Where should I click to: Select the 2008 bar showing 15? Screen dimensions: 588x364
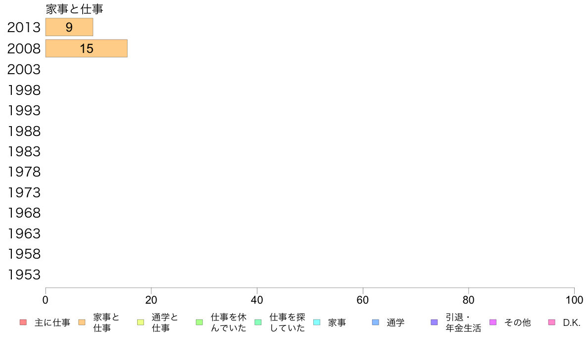pos(87,48)
